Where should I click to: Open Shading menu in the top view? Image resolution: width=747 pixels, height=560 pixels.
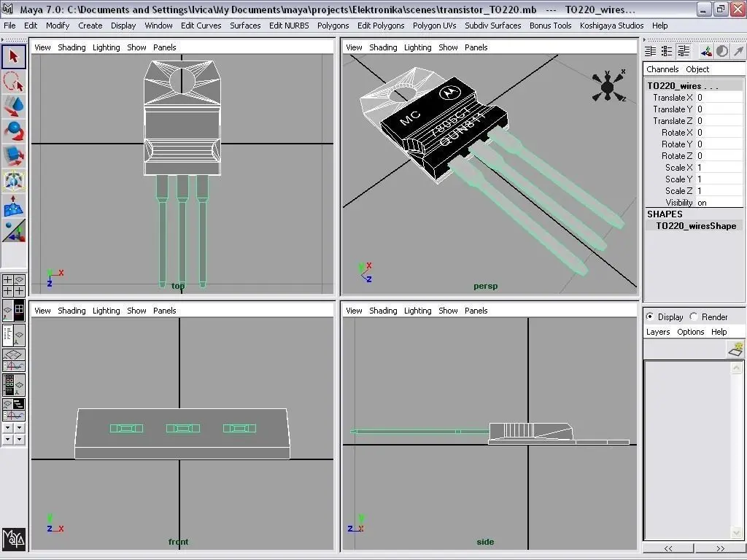(x=71, y=47)
